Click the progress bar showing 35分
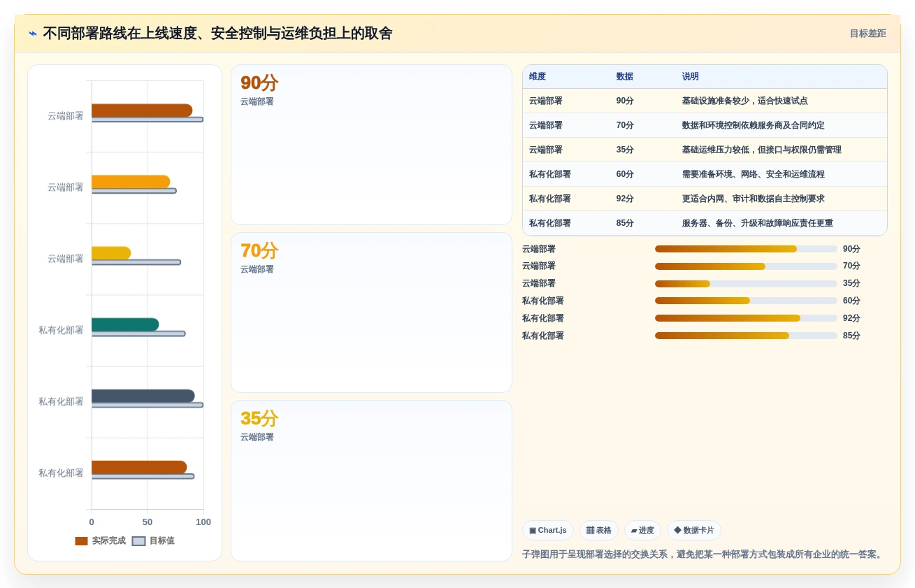This screenshot has width=915, height=588. coord(746,284)
